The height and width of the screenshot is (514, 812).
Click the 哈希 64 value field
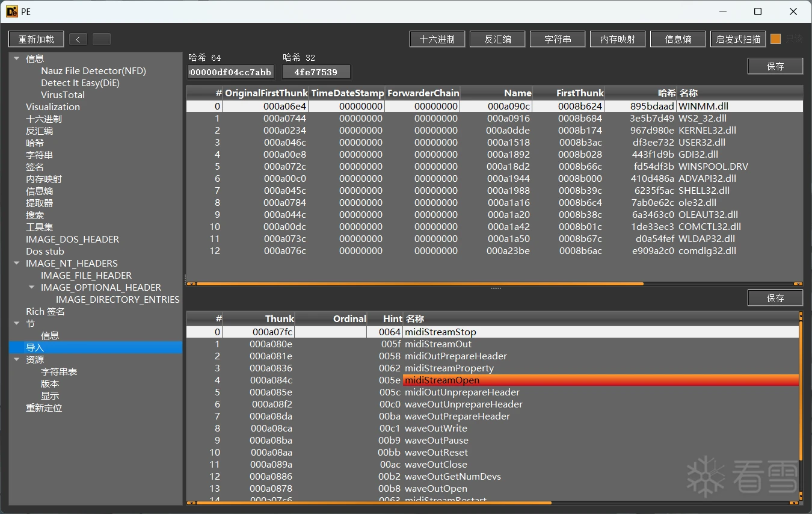[231, 72]
